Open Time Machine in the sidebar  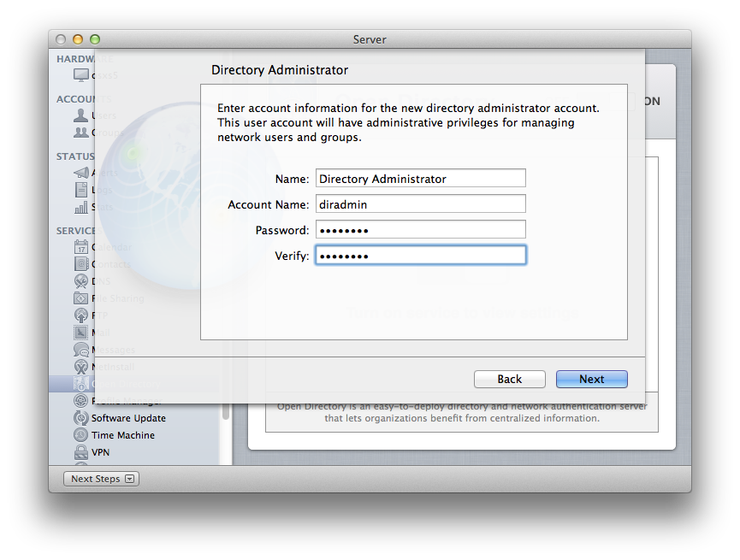(123, 435)
